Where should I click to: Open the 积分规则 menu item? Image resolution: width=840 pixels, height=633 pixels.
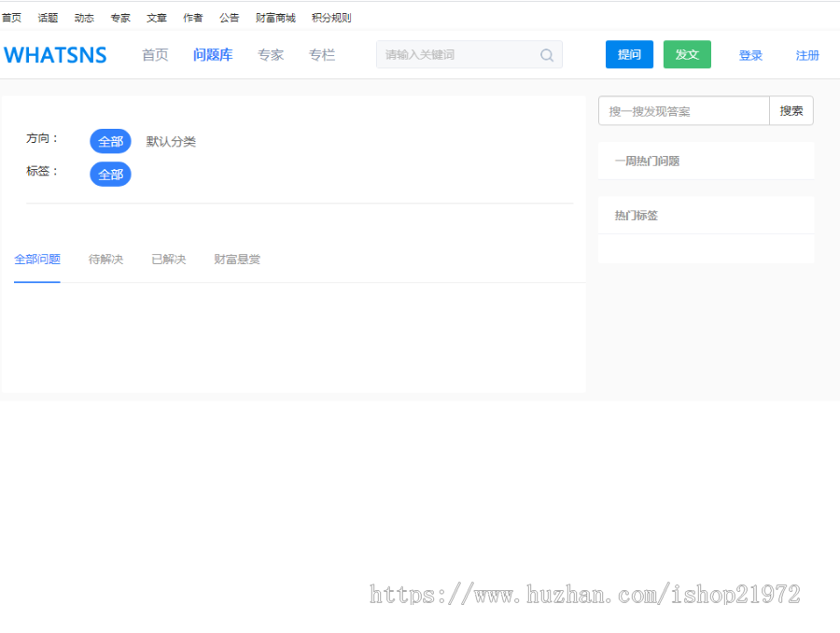330,16
